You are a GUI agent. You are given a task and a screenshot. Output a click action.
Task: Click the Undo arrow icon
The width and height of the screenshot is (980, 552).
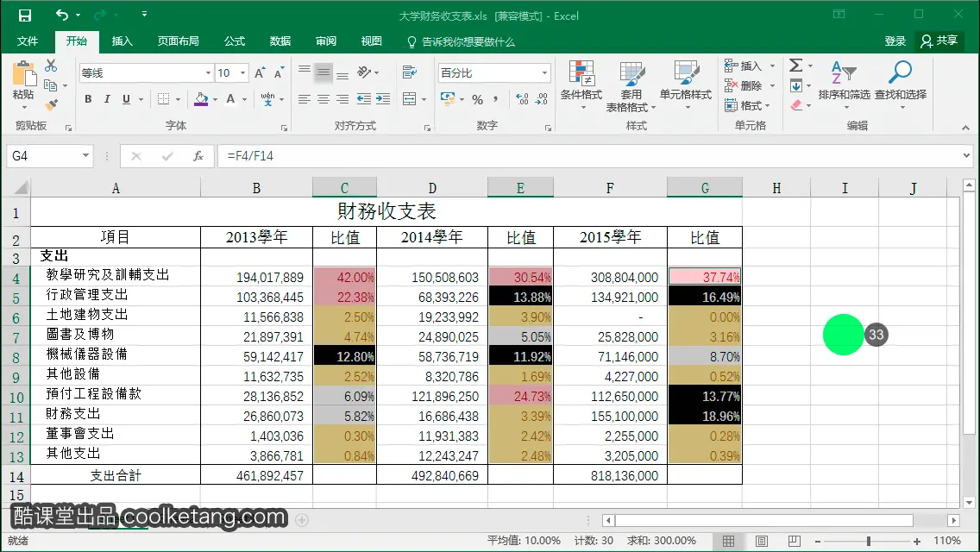(x=62, y=15)
